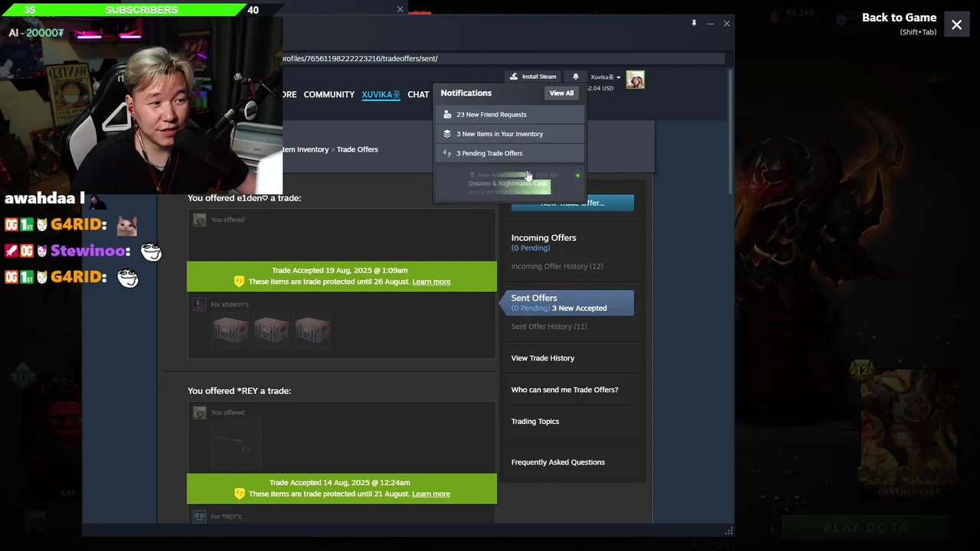Image resolution: width=980 pixels, height=551 pixels.
Task: Click the friend requests person icon
Action: [447, 114]
